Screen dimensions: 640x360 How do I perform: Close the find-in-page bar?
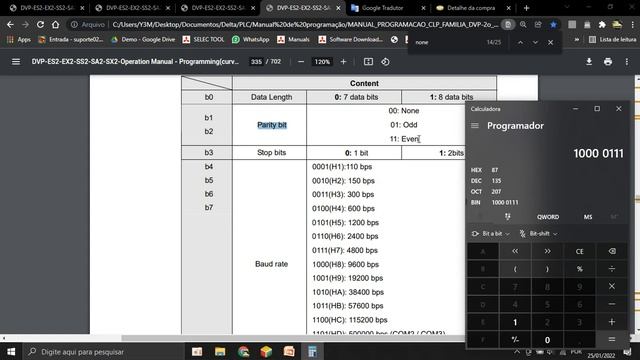click(550, 42)
